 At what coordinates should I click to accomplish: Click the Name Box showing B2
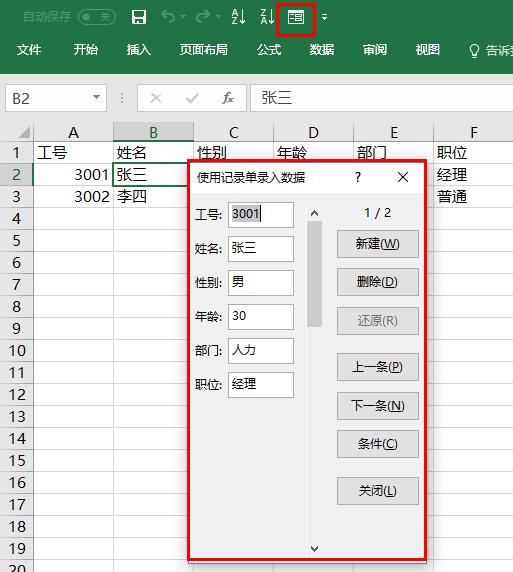coord(56,98)
